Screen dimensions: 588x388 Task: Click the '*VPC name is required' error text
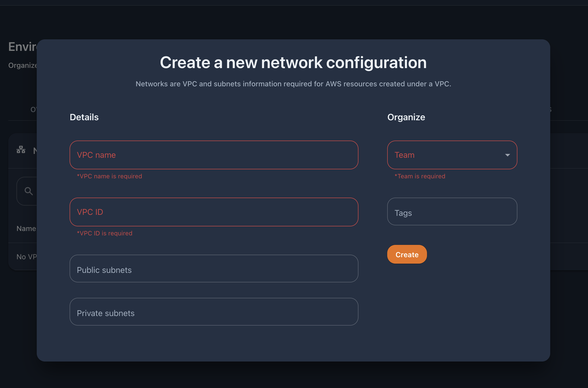tap(109, 176)
